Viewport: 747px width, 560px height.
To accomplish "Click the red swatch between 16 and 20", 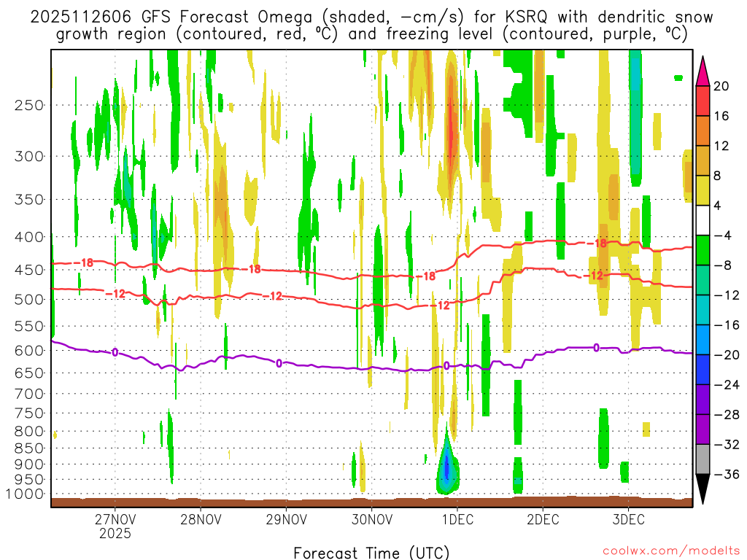I will tap(703, 101).
